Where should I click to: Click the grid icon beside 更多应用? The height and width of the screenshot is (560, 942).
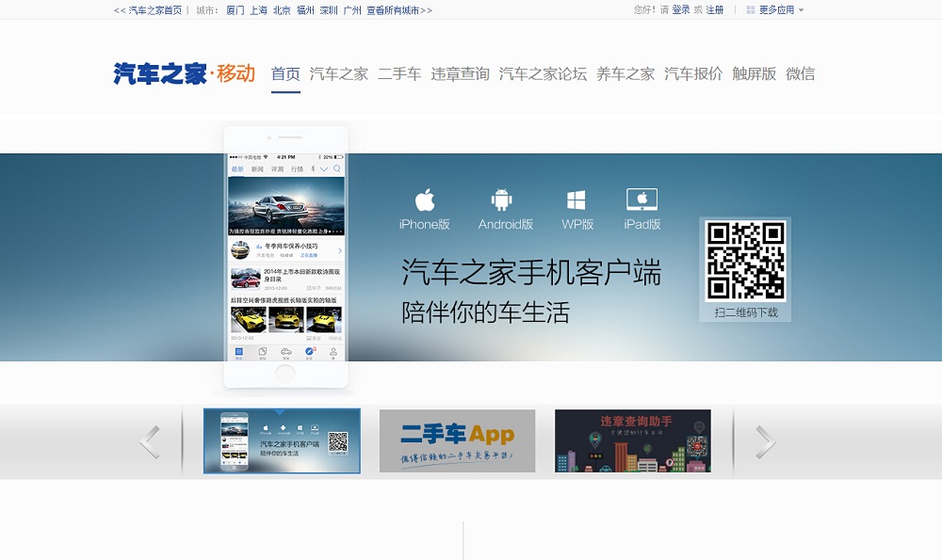coord(751,10)
